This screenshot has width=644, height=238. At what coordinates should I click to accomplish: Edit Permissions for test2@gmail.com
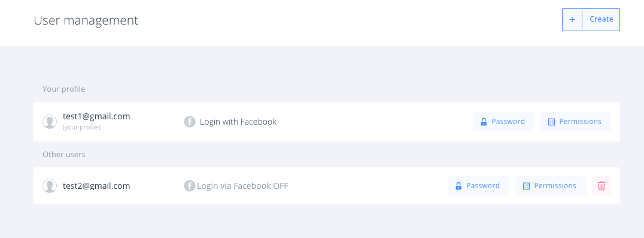pyautogui.click(x=551, y=186)
